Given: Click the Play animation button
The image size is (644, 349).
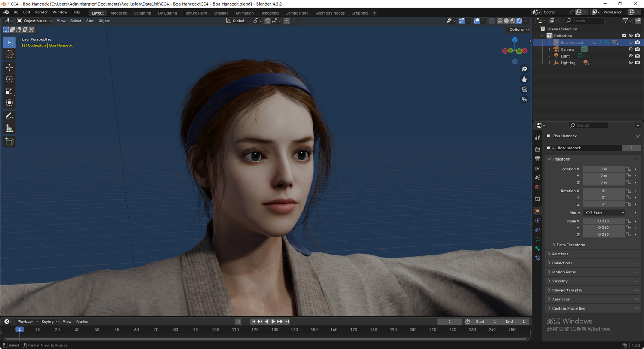Looking at the screenshot, I should point(273,322).
